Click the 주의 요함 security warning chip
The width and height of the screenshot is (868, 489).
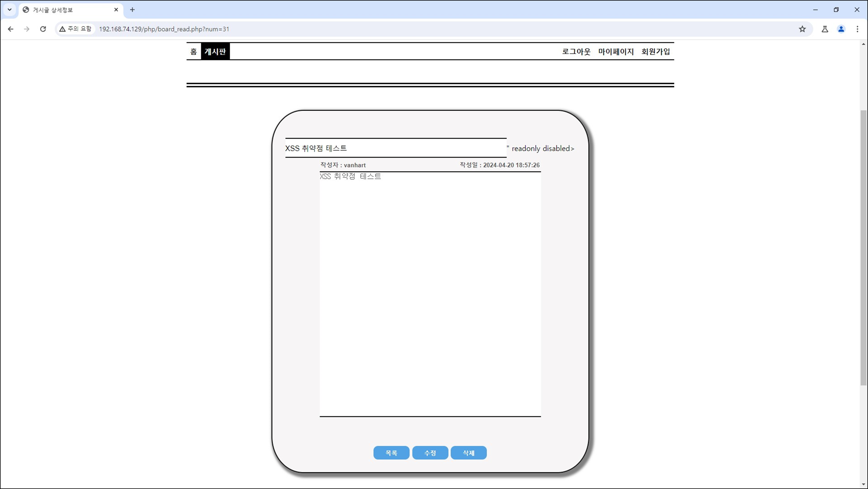click(75, 29)
